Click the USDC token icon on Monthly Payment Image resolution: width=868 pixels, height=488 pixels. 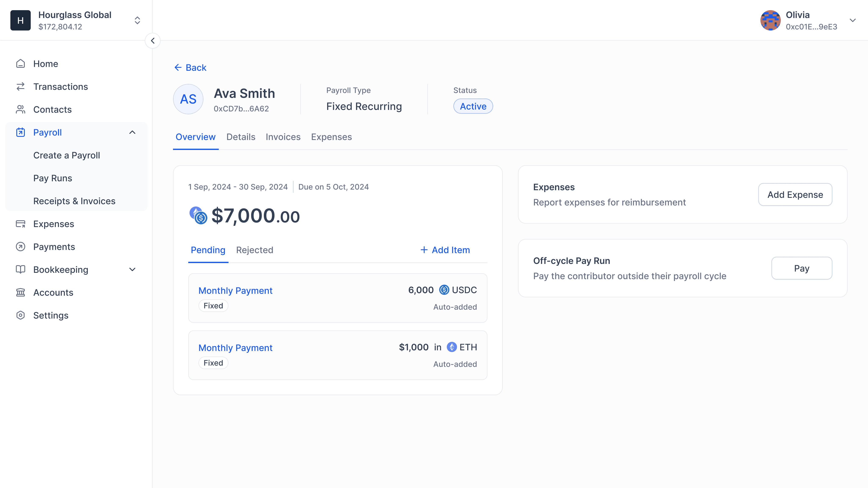pos(444,290)
